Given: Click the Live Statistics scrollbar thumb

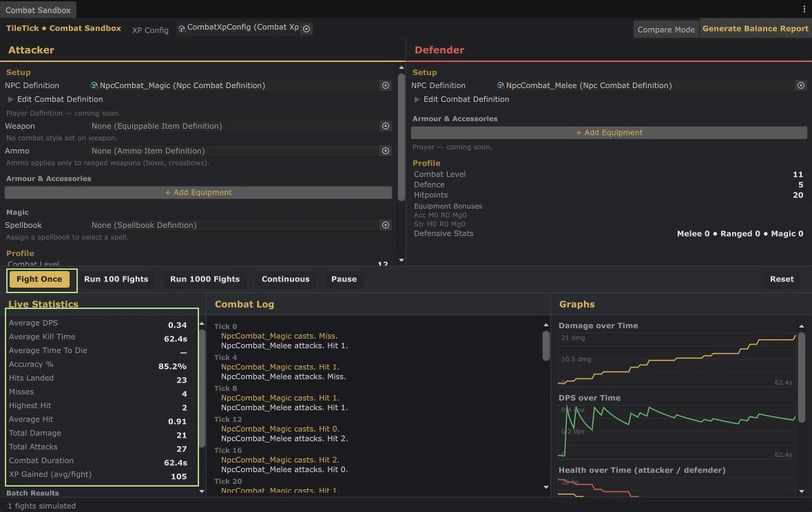Looking at the screenshot, I should point(202,387).
